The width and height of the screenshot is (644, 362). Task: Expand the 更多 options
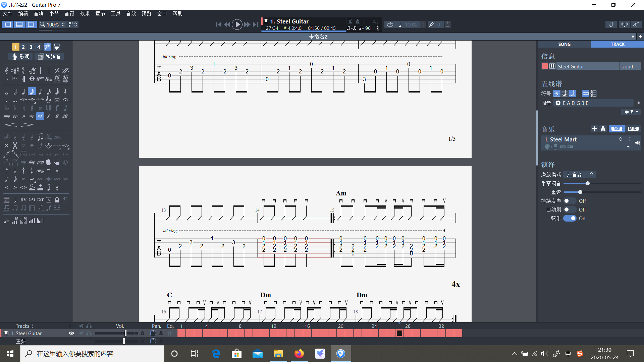click(x=631, y=112)
